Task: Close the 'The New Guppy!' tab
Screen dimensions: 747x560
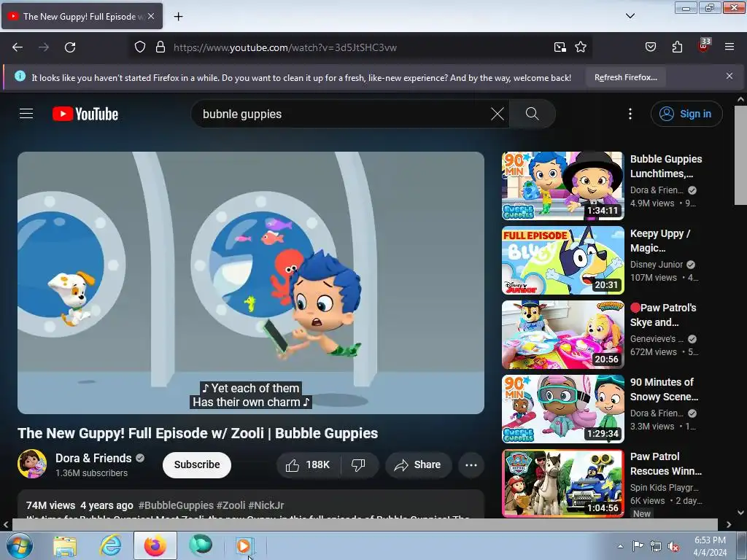Action: (151, 16)
